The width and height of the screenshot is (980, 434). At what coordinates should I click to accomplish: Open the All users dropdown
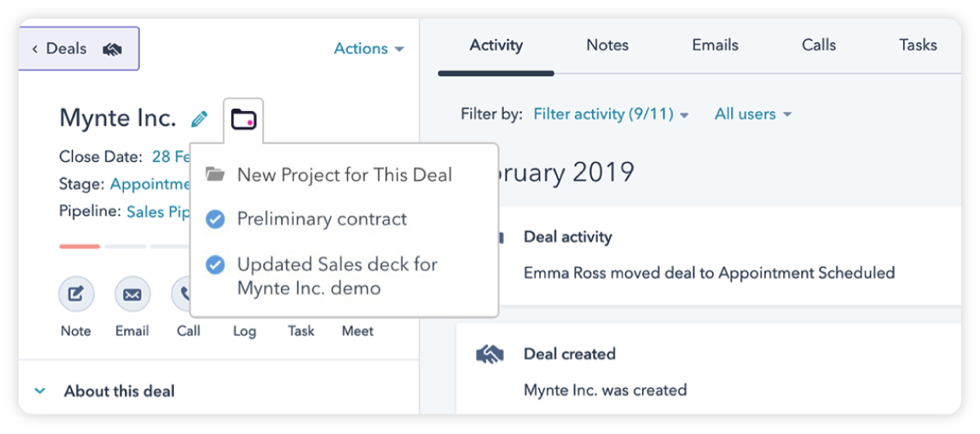(x=753, y=114)
